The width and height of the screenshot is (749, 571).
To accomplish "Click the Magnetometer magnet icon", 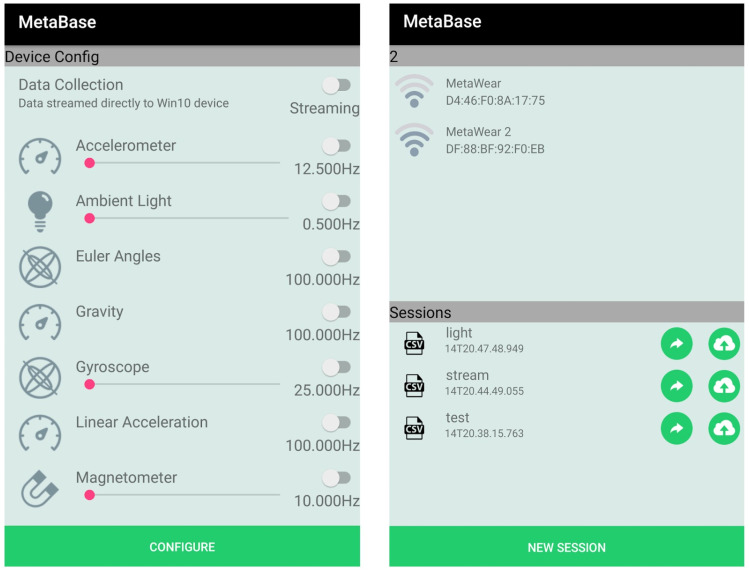I will coord(40,488).
